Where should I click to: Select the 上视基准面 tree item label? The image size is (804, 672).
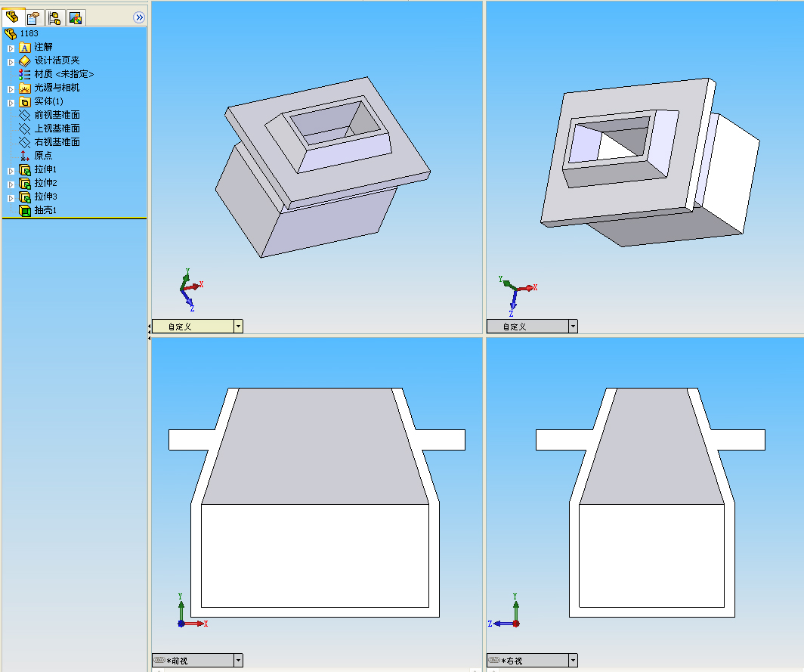[57, 129]
